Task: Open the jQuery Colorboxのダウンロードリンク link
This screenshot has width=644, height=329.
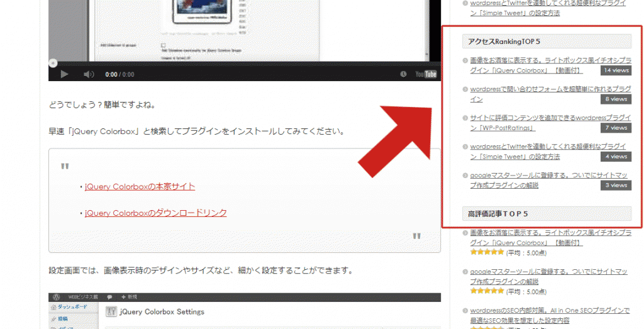Action: [156, 213]
